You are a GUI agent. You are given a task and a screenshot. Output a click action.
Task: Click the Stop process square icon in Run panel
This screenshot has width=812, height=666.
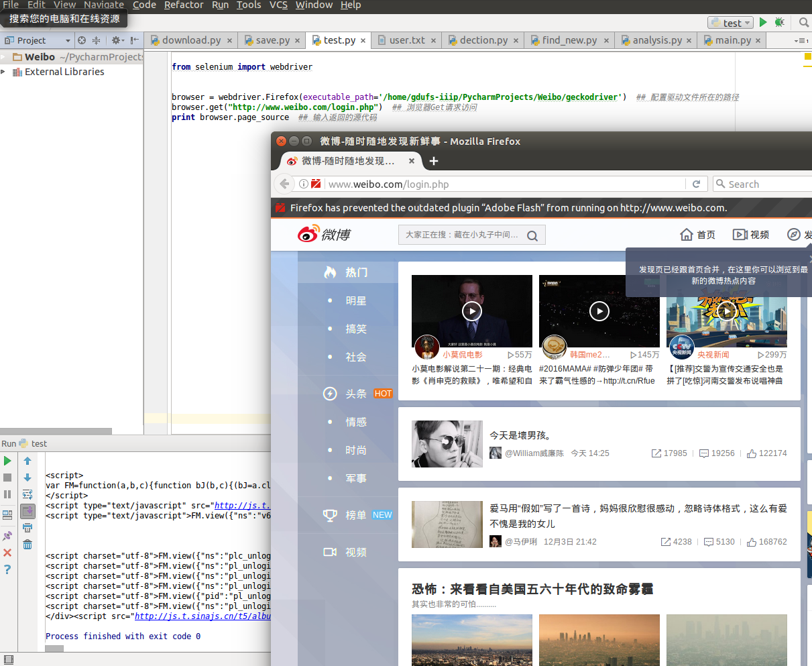[7, 478]
